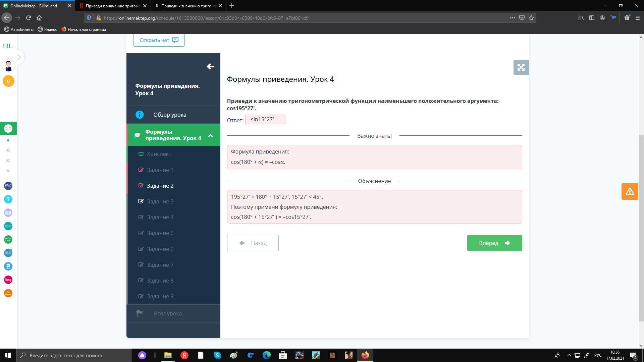Viewport: 644px width, 362px height.
Task: Collapse lesson sidebar with back arrow
Action: (x=210, y=66)
